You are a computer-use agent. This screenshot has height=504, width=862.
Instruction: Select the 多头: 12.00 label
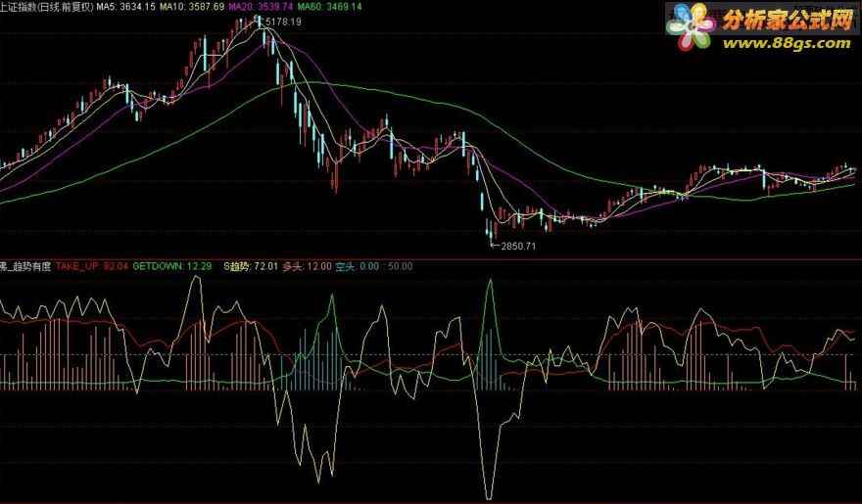coord(307,266)
